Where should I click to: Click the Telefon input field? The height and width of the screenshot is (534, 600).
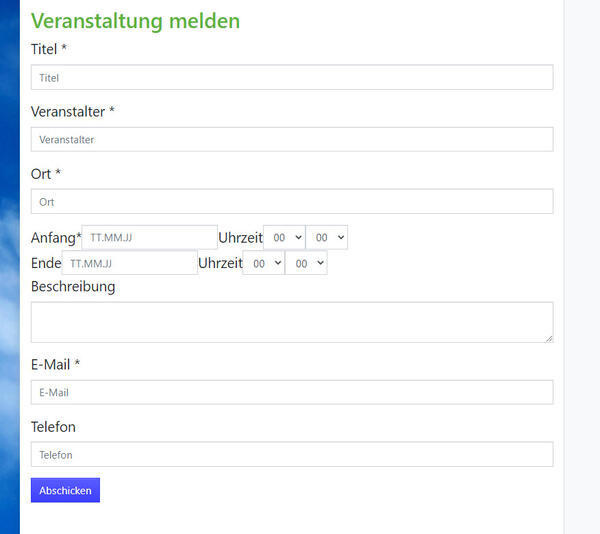[x=292, y=454]
